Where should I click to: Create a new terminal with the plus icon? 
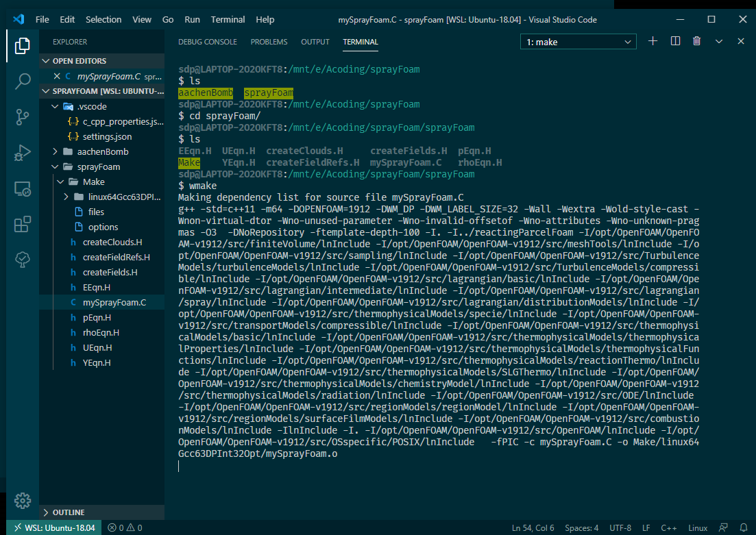point(653,41)
